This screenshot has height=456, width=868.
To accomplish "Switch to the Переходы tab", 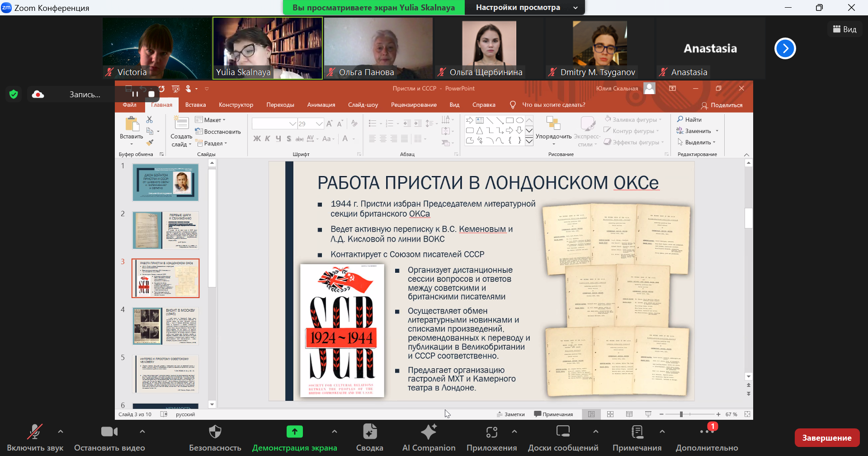I will click(x=280, y=105).
